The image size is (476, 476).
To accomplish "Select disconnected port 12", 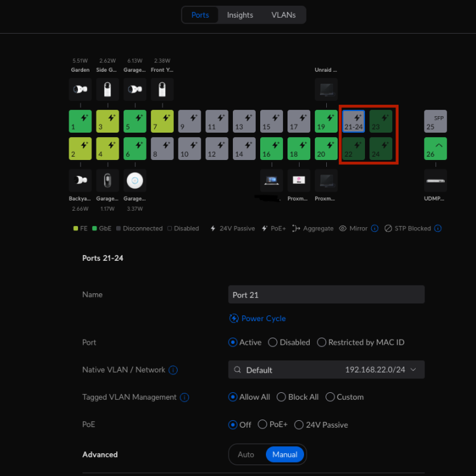I will (x=217, y=149).
